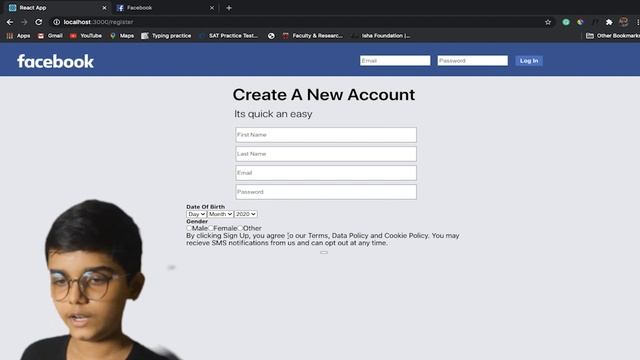The height and width of the screenshot is (360, 640).
Task: Close the React App tab
Action: (104, 8)
